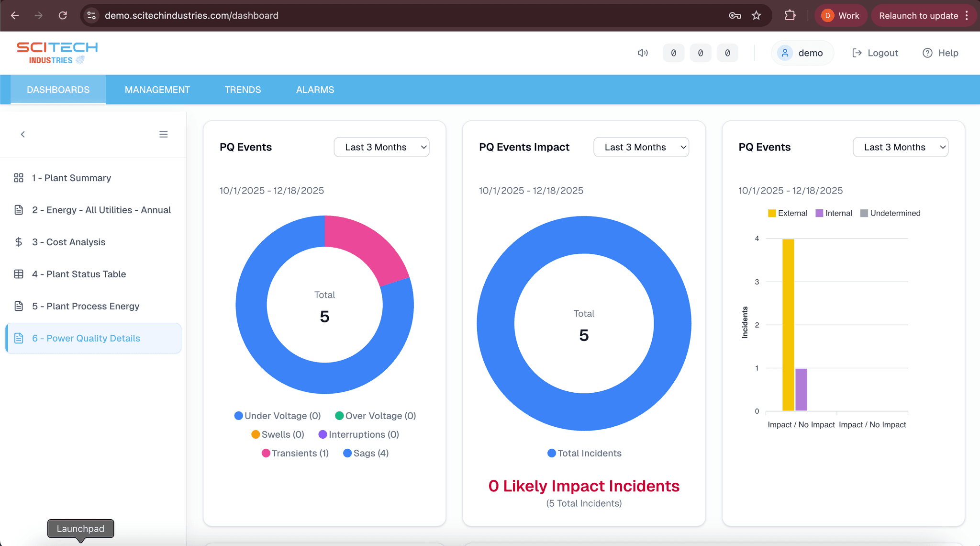This screenshot has width=980, height=546.
Task: Click the table icon beside Plant Status Table
Action: (x=19, y=274)
